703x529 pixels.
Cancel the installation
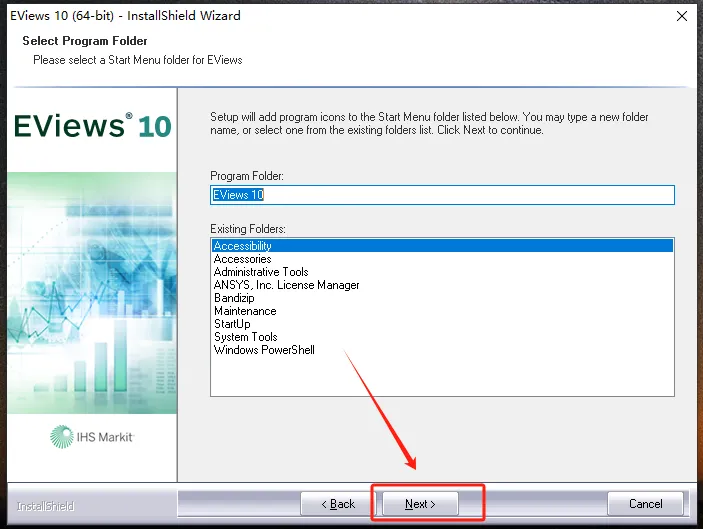tap(645, 504)
